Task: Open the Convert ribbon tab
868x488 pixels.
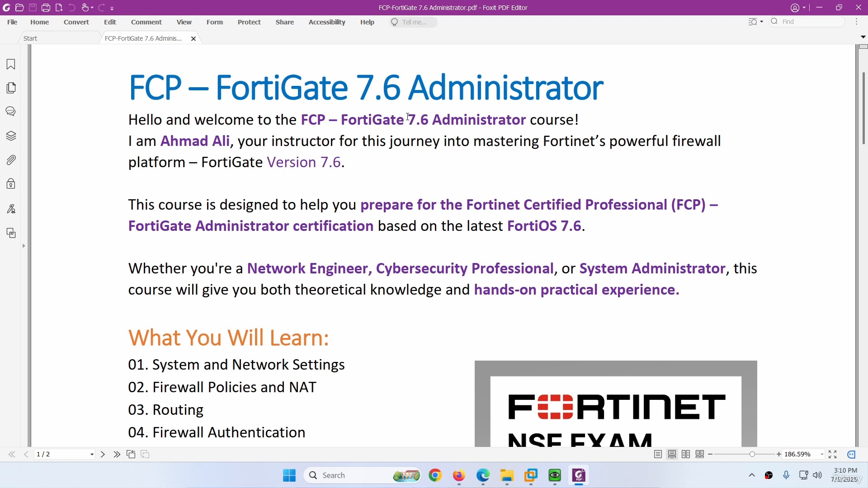Action: pyautogui.click(x=76, y=22)
